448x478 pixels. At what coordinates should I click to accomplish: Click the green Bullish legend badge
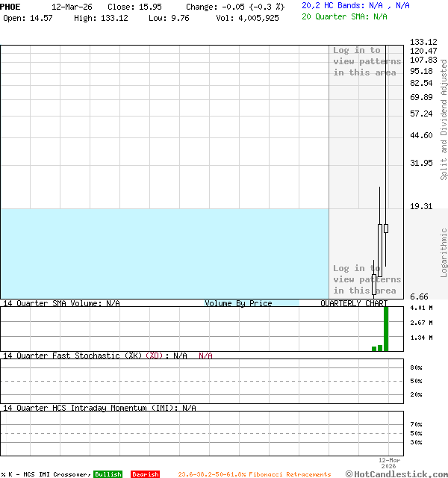click(x=108, y=474)
